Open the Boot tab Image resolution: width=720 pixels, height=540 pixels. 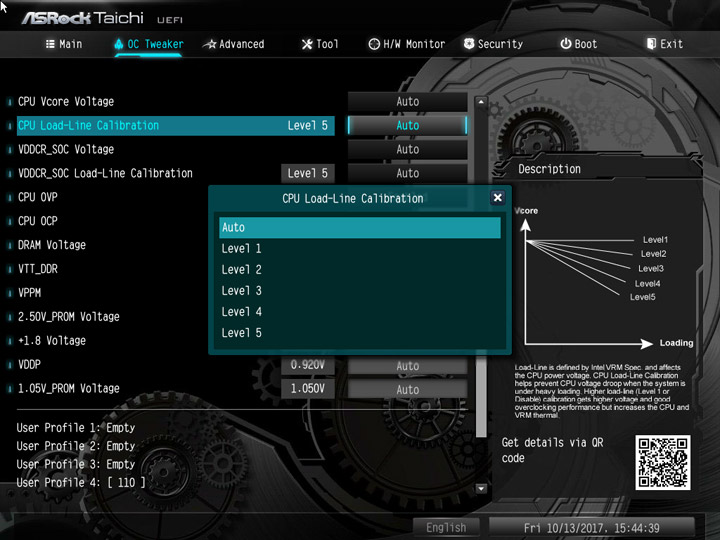(x=579, y=44)
